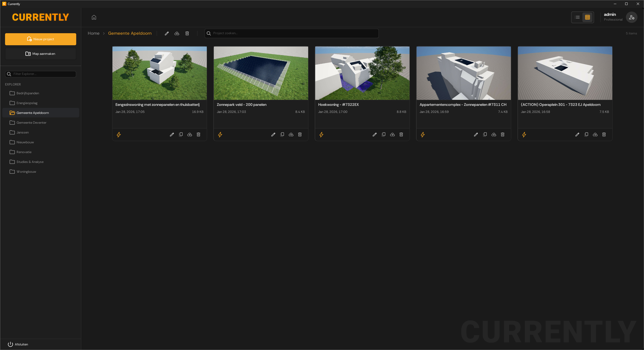The image size is (644, 350).
Task: Click the Home breadcrumb link
Action: [93, 33]
